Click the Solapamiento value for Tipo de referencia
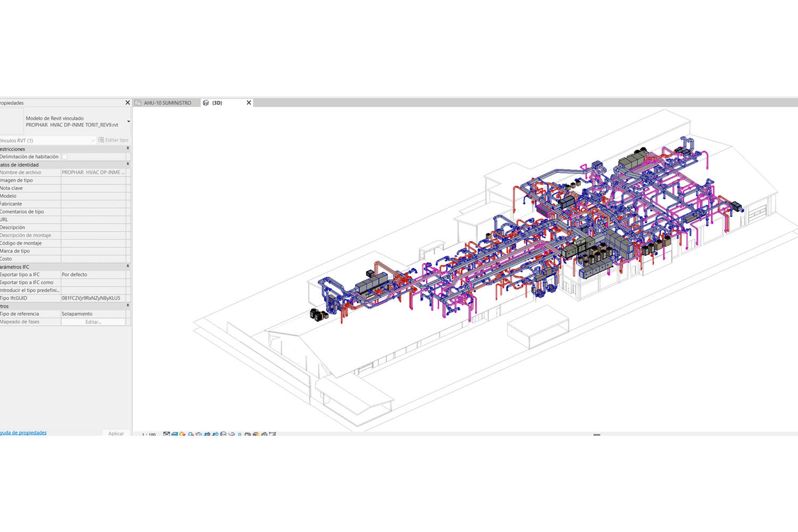 93,314
